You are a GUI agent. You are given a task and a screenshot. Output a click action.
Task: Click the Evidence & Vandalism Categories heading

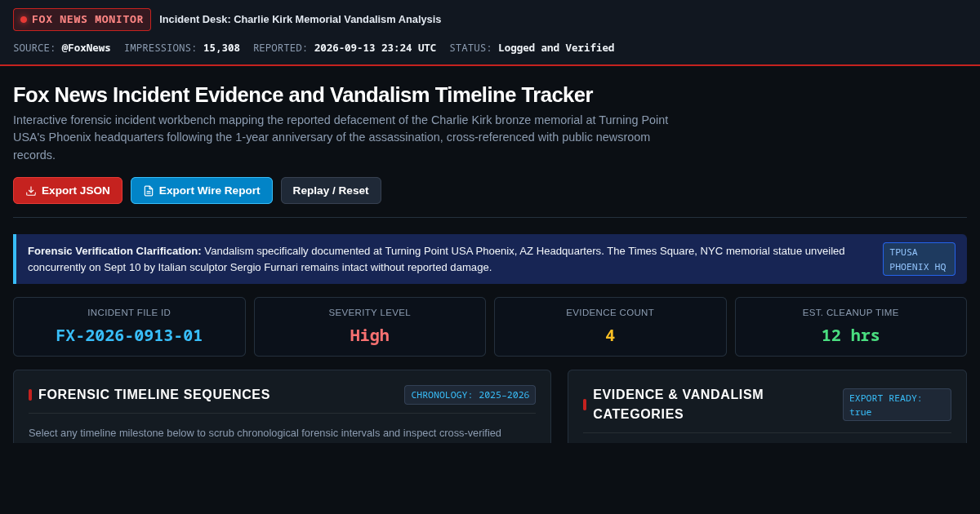[678, 405]
